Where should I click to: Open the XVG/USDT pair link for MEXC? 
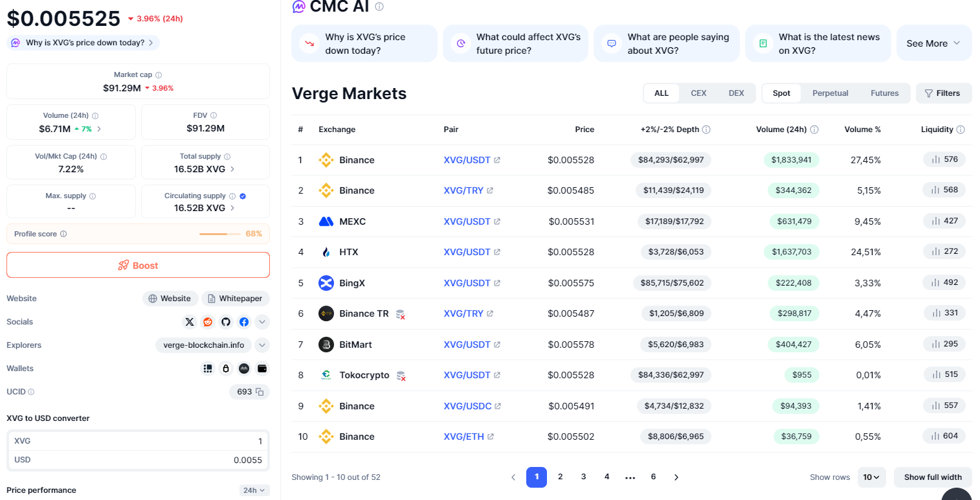pyautogui.click(x=467, y=222)
